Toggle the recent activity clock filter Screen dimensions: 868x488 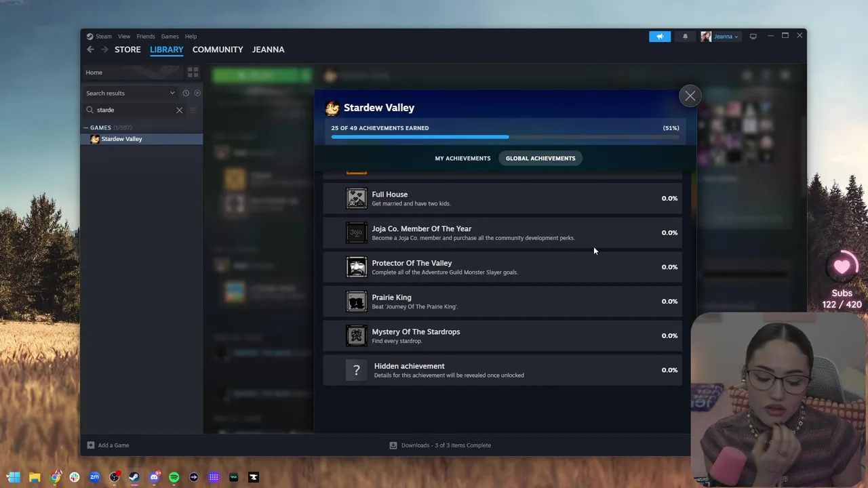tap(186, 93)
